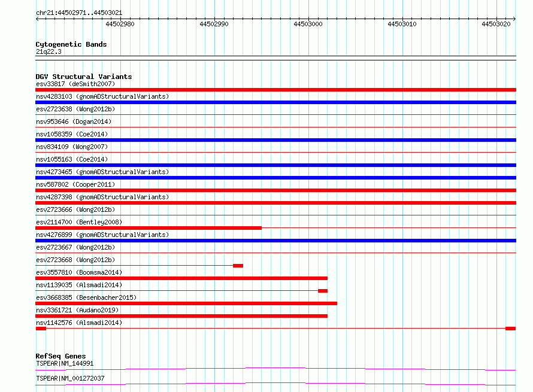Click the chr21:44502971..44503021 region label
The width and height of the screenshot is (533, 392).
point(79,13)
